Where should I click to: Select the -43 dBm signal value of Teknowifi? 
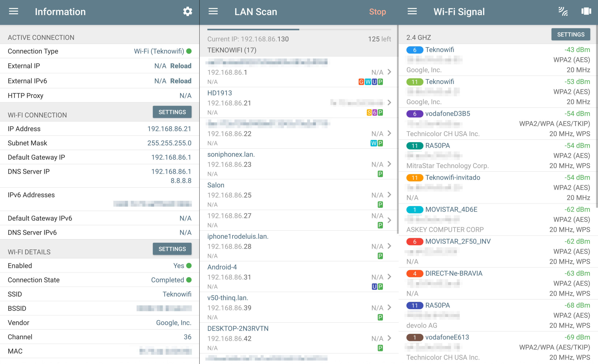577,50
